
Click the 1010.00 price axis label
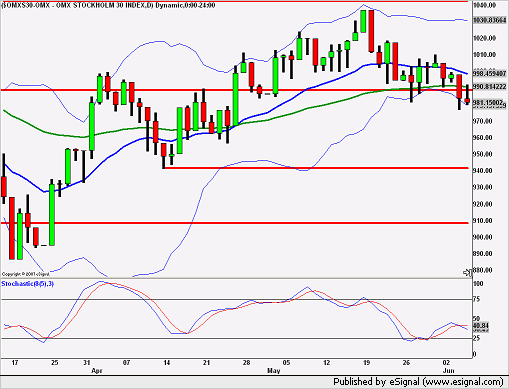click(x=484, y=55)
